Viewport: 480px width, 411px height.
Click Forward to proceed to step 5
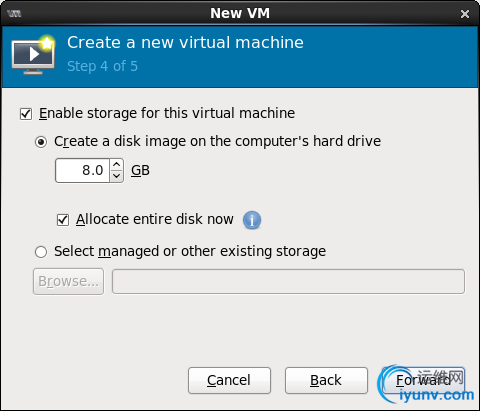click(x=423, y=380)
